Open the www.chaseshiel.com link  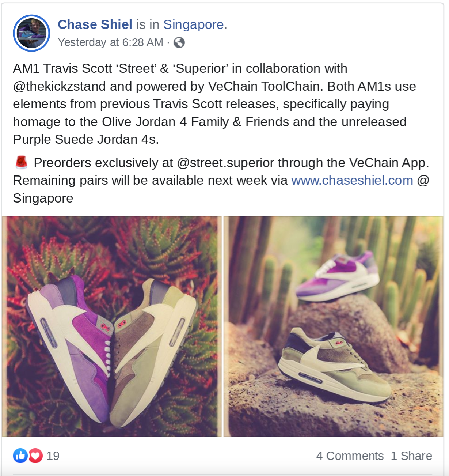click(352, 180)
